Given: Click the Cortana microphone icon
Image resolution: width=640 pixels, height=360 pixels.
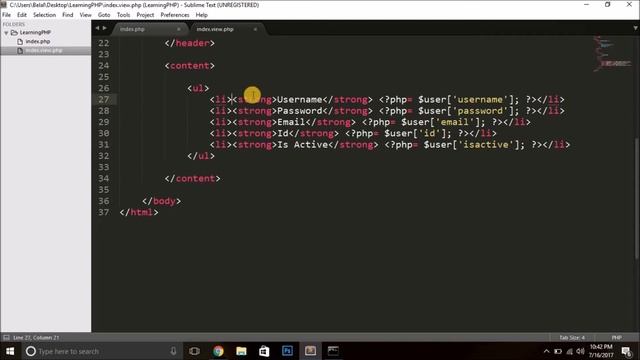Looking at the screenshot, I should click(173, 351).
